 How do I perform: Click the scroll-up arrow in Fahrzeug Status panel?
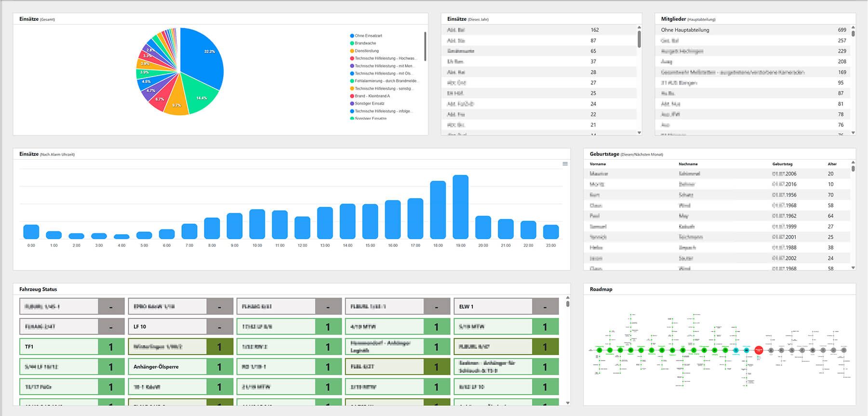pos(568,298)
